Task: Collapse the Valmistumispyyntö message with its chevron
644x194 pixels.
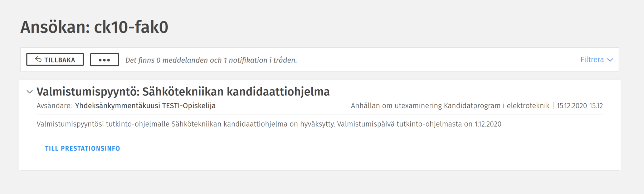Action: pos(30,92)
